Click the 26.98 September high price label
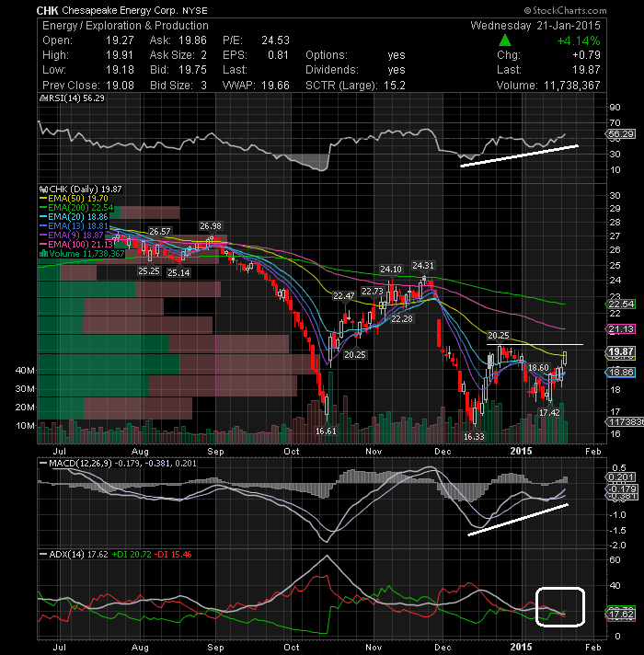644x655 pixels. (x=211, y=226)
